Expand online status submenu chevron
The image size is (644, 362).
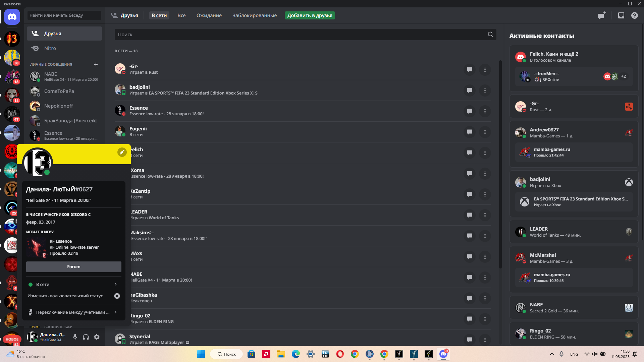(x=116, y=284)
